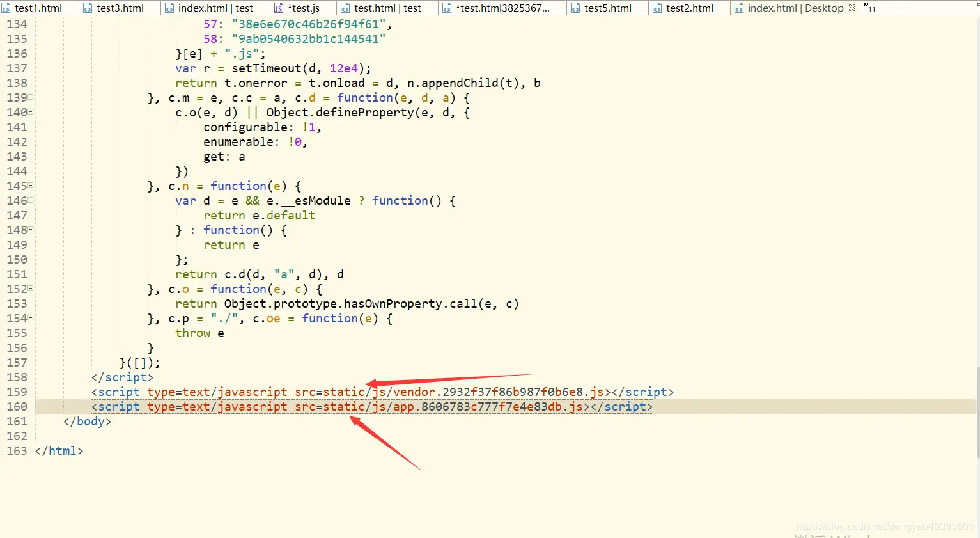
Task: Click the file icon on the test.html | test tab
Action: tap(345, 8)
